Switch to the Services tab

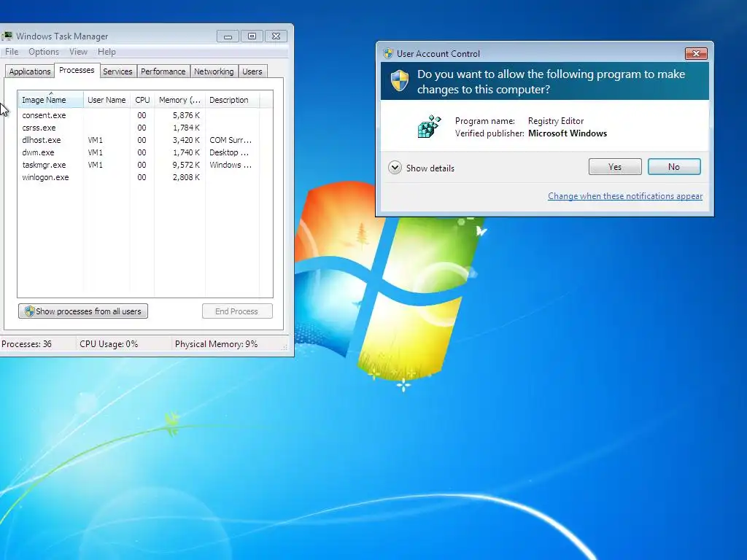[117, 71]
